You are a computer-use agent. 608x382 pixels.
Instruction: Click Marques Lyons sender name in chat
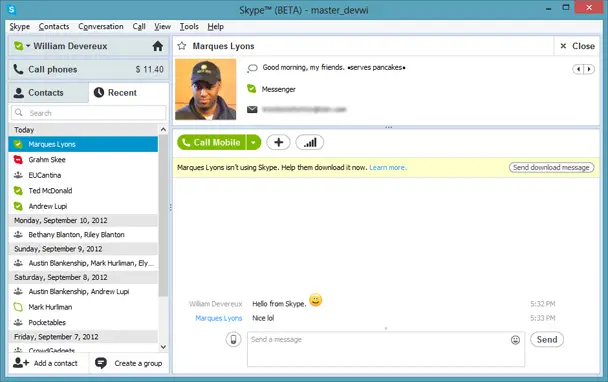click(x=219, y=318)
